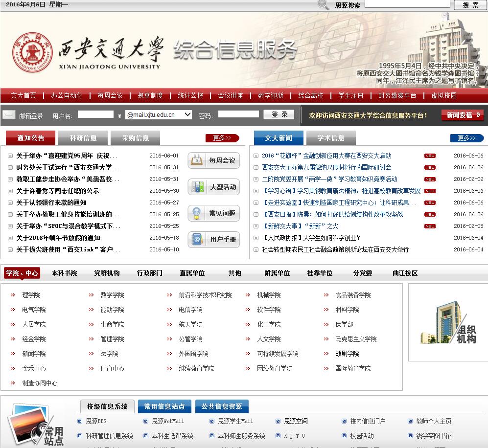Open the @mail.xjtu.edu.cn domain dropdown
The width and height of the screenshot is (488, 448).
pyautogui.click(x=159, y=115)
